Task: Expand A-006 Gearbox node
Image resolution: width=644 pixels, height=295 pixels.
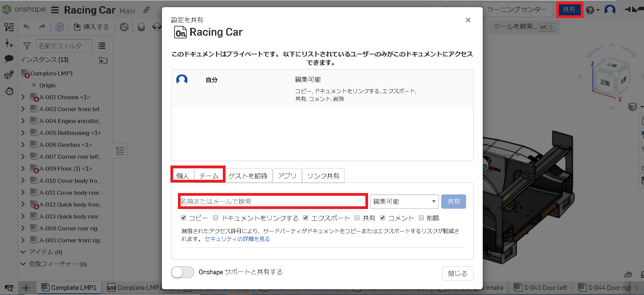Action: (23, 145)
